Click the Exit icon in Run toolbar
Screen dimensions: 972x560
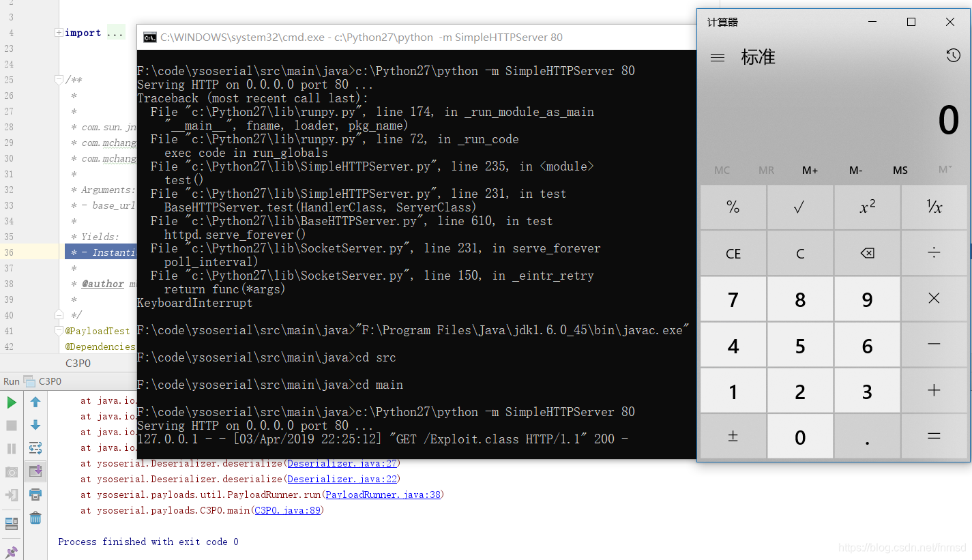12,495
